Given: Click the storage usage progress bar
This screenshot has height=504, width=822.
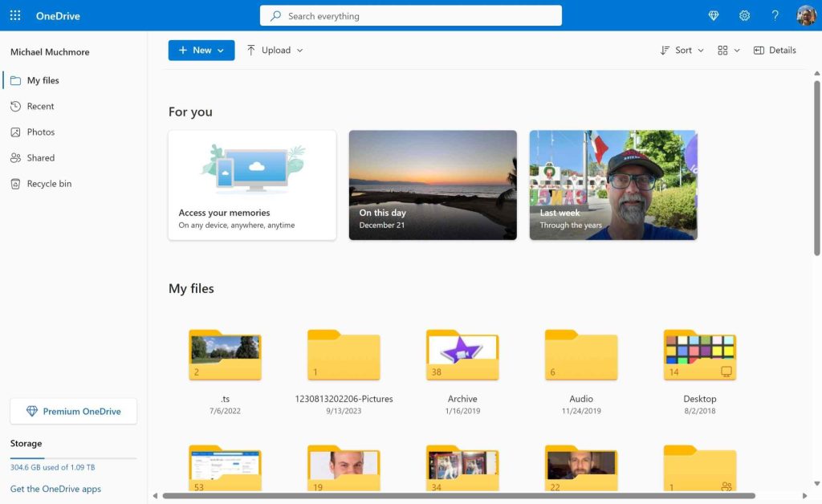Looking at the screenshot, I should (73, 458).
